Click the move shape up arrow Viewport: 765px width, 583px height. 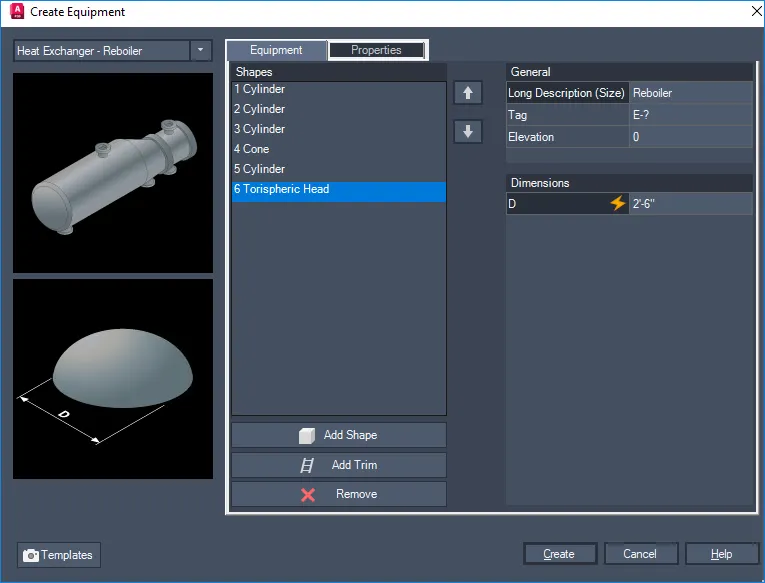pyautogui.click(x=468, y=93)
